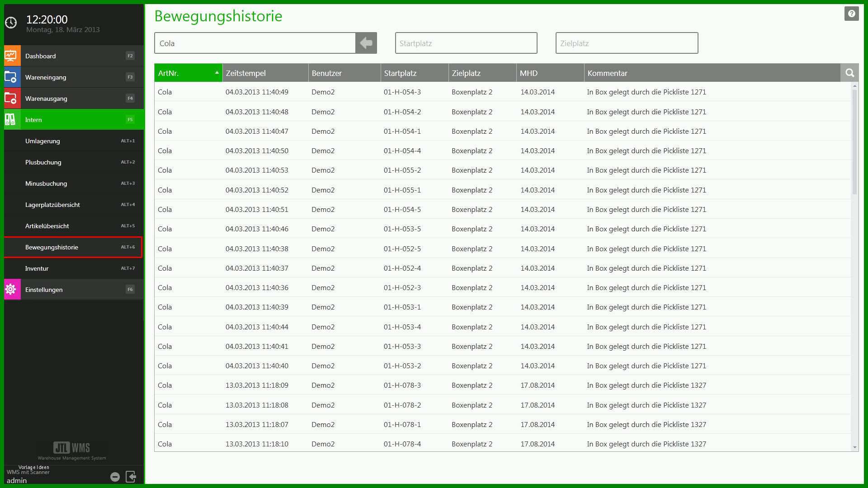Viewport: 868px width, 488px height.
Task: Open Wareneingang menu entry
Action: point(74,77)
